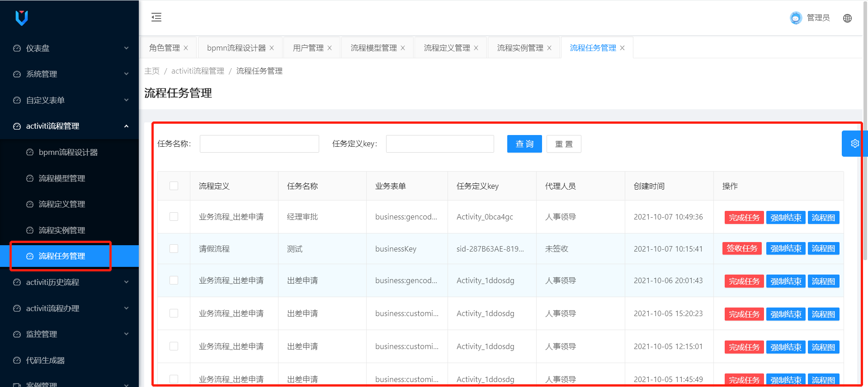This screenshot has width=868, height=387.
Task: Click the 代码生成器 menu icon
Action: coord(17,360)
